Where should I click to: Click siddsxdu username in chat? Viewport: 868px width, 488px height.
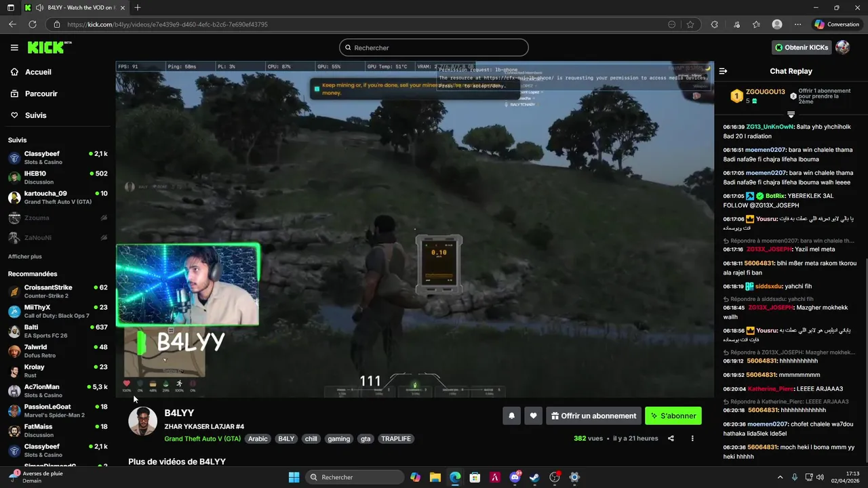point(768,287)
